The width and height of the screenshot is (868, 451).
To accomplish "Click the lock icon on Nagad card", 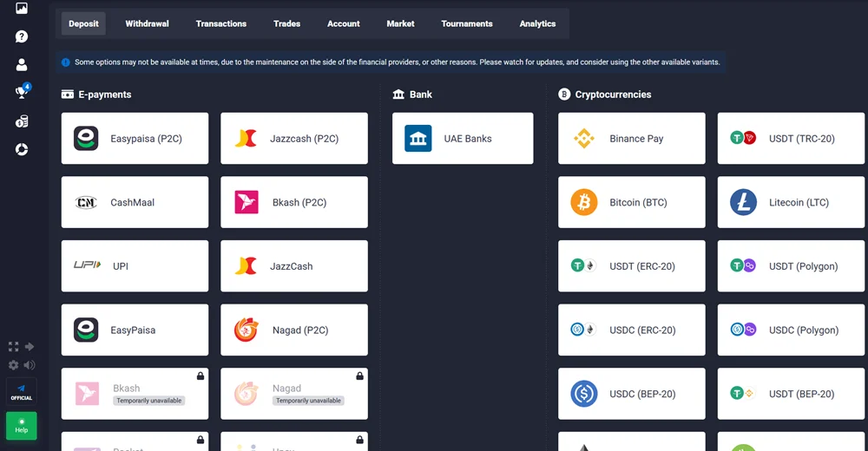I will tap(360, 376).
